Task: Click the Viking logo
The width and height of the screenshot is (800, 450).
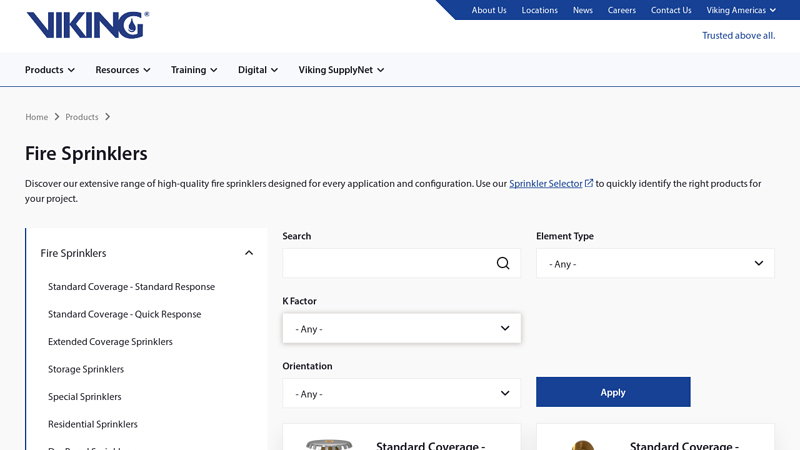Action: (87, 25)
